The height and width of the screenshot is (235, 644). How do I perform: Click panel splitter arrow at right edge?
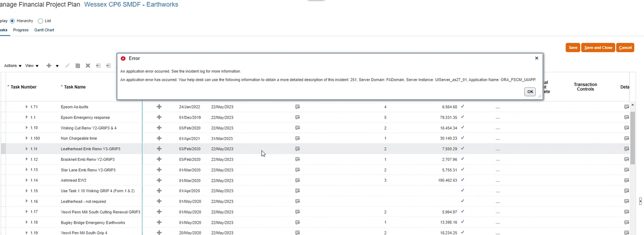tap(641, 201)
